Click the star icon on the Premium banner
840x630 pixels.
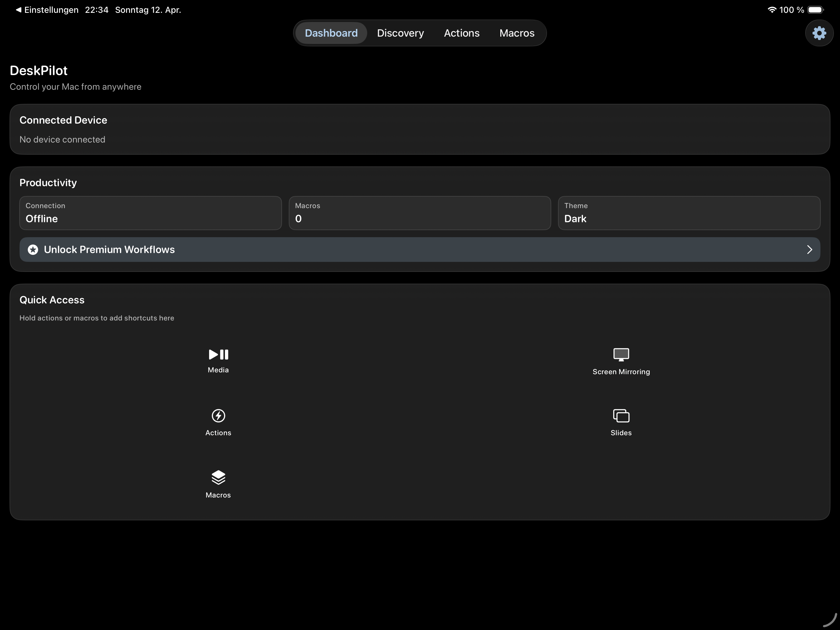33,249
